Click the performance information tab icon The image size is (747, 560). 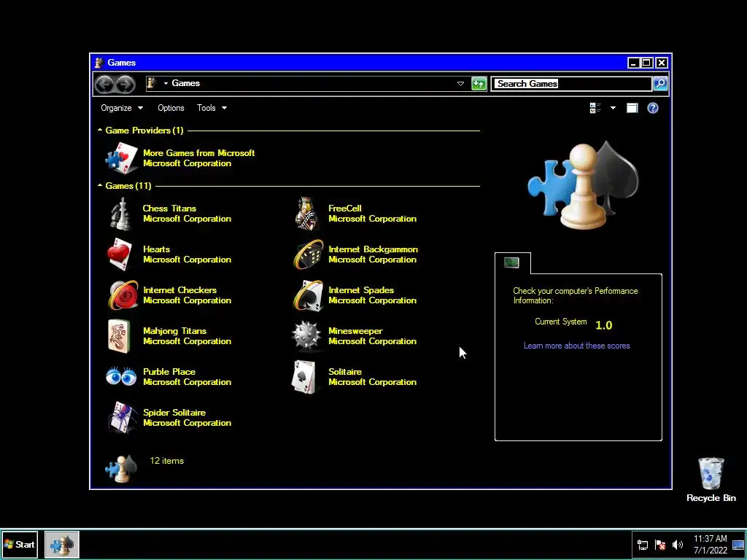(511, 262)
